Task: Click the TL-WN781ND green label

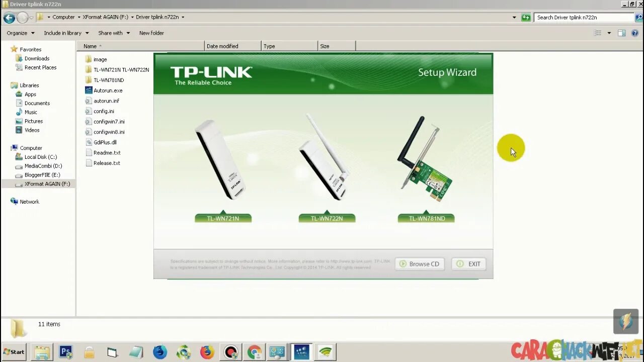Action: click(426, 218)
